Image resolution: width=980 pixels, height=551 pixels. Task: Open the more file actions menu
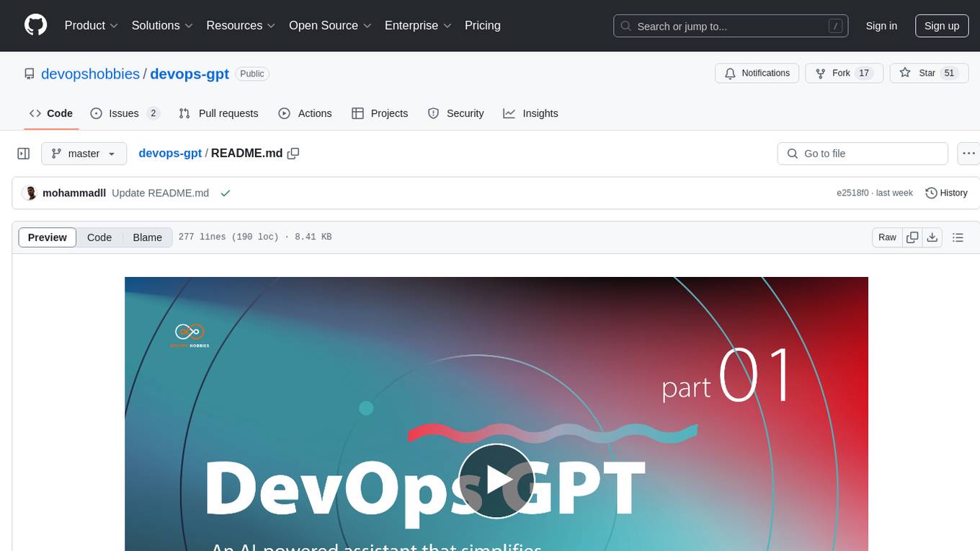point(968,154)
